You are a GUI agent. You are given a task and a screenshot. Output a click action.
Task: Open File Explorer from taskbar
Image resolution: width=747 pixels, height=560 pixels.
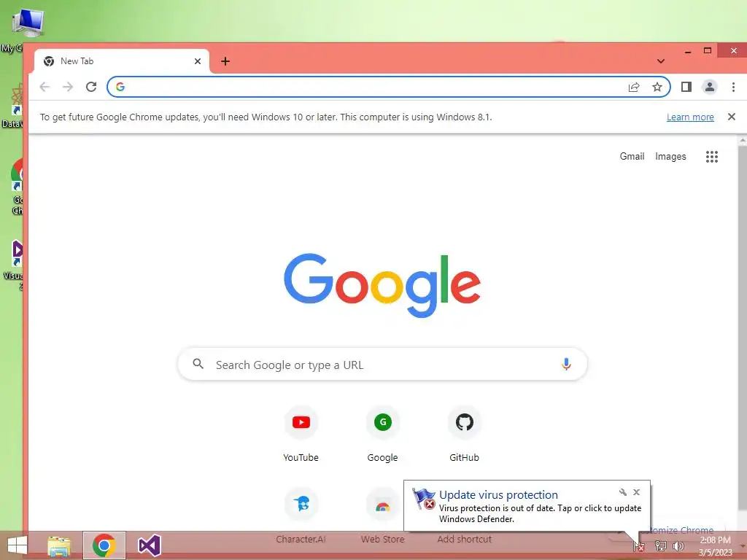tap(59, 545)
